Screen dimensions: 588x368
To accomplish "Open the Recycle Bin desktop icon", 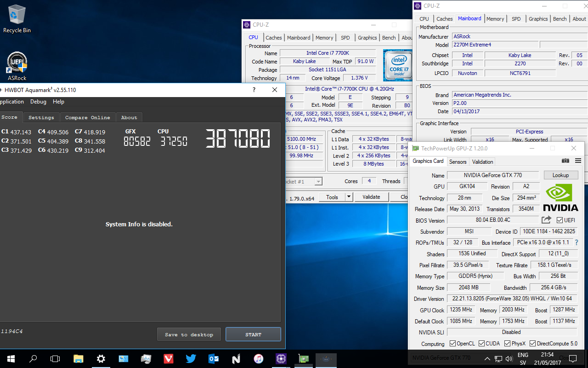I will [17, 19].
